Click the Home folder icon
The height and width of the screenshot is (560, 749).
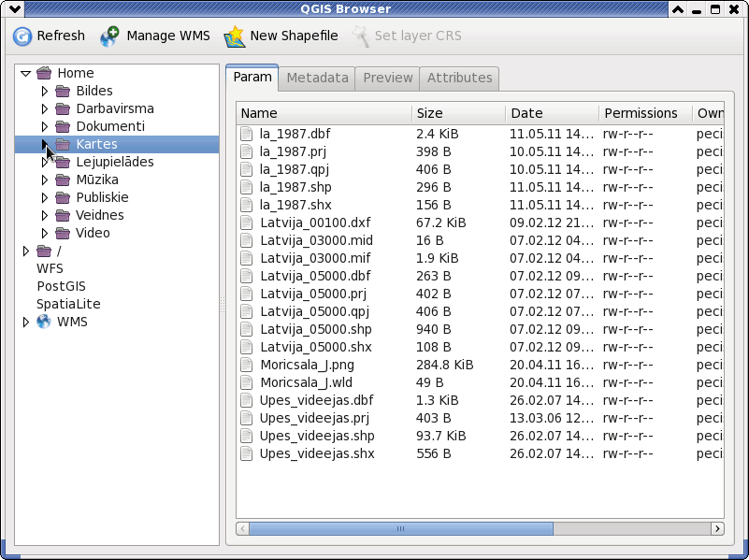point(44,73)
